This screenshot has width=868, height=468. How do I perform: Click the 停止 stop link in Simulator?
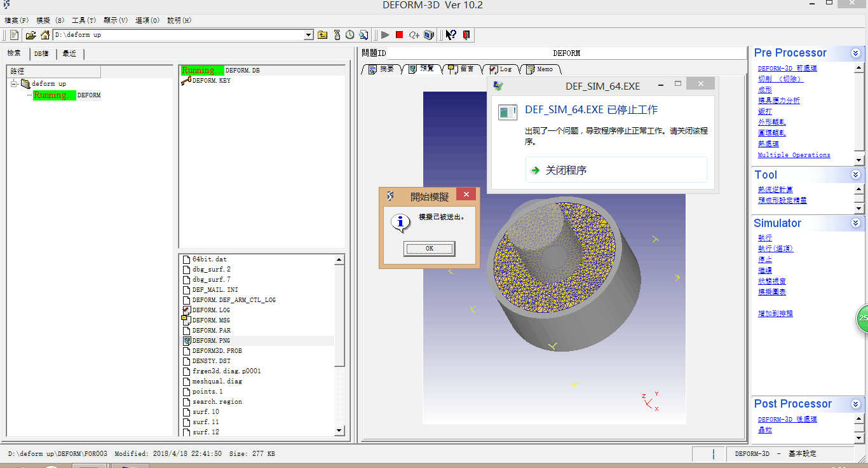765,259
